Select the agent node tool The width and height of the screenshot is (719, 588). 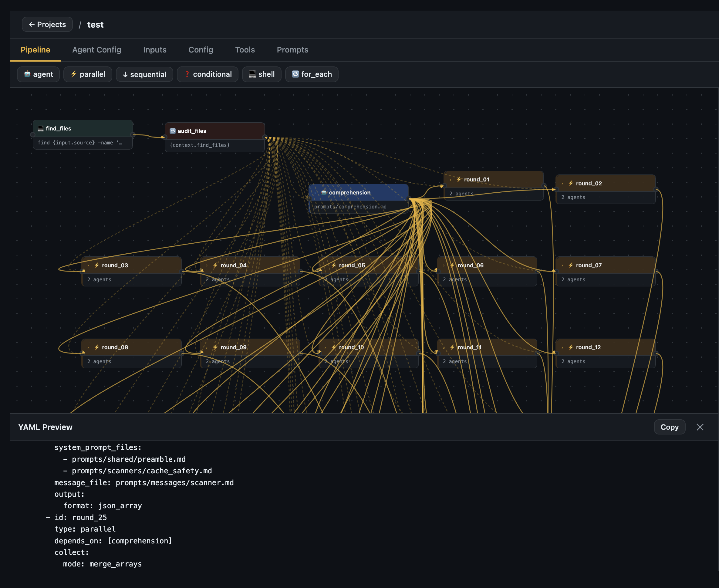(38, 74)
